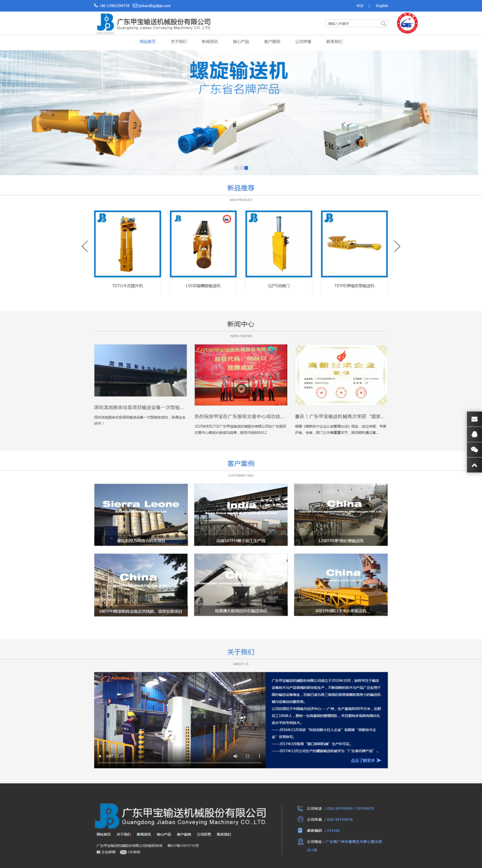The height and width of the screenshot is (868, 482).
Task: Click the WeChat icon in floating sidebar
Action: tap(474, 450)
